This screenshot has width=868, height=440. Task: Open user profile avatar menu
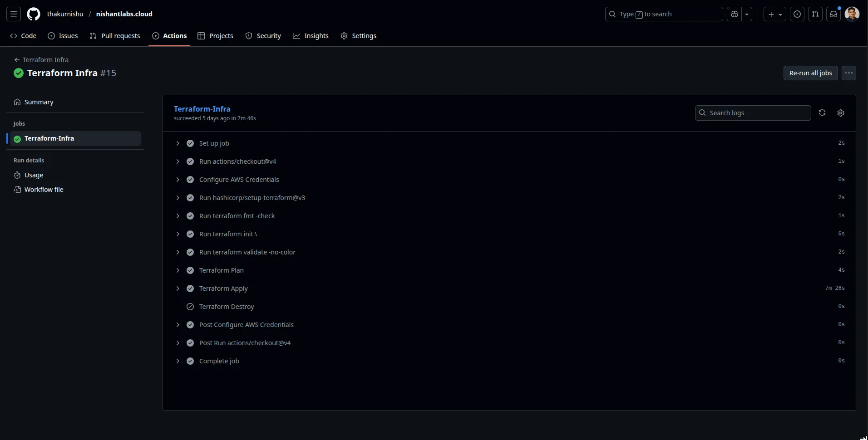(852, 14)
